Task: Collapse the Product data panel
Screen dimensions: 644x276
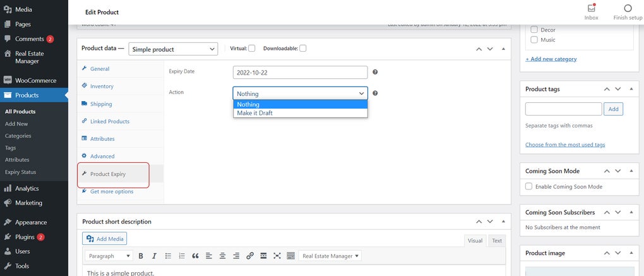Action: click(x=503, y=49)
